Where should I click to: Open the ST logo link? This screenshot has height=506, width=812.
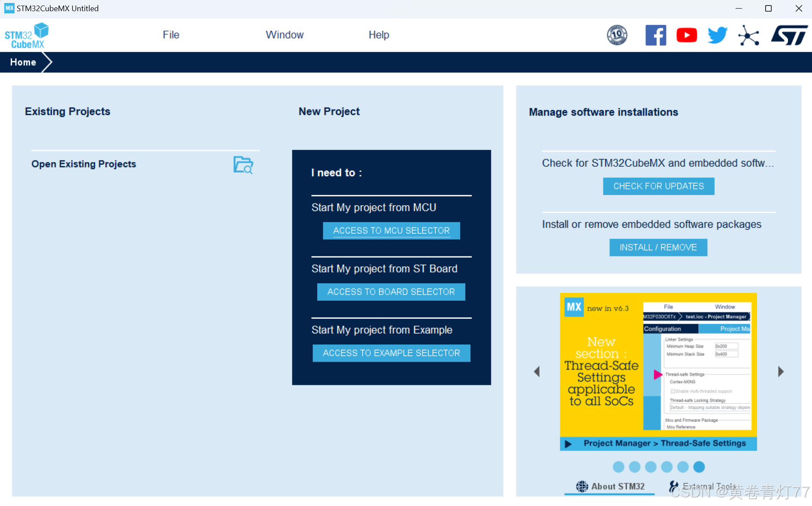789,35
